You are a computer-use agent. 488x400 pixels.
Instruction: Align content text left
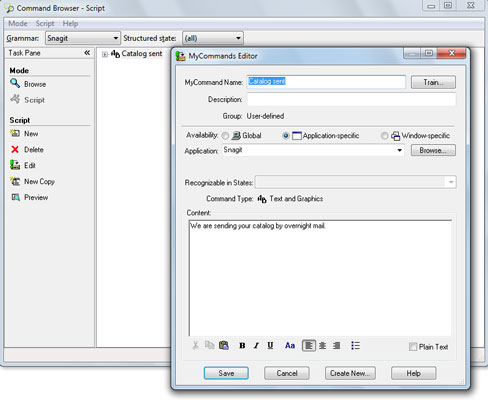click(x=309, y=346)
